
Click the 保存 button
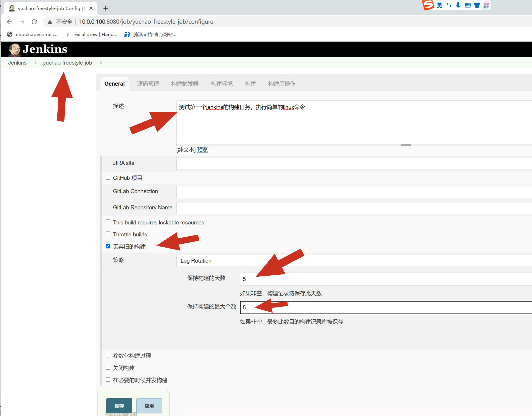tap(119, 406)
